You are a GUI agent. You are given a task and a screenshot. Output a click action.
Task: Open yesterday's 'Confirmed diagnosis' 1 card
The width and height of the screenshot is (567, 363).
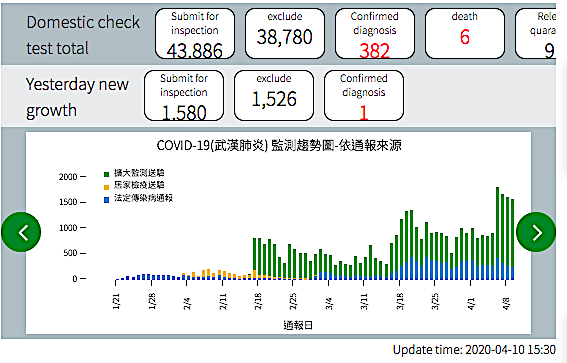click(x=364, y=96)
